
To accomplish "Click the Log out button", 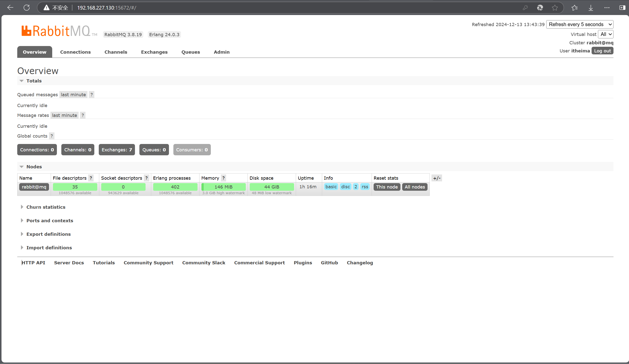I will pos(602,51).
